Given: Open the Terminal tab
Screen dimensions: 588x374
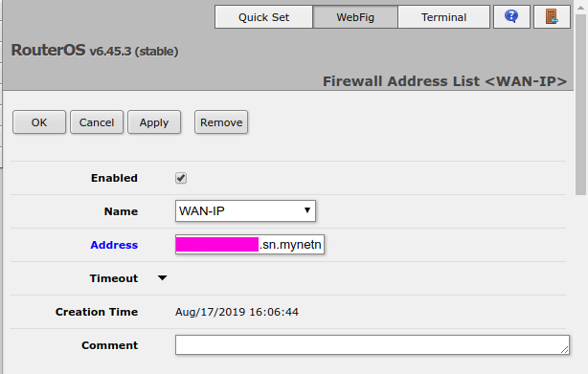Looking at the screenshot, I should tap(443, 17).
